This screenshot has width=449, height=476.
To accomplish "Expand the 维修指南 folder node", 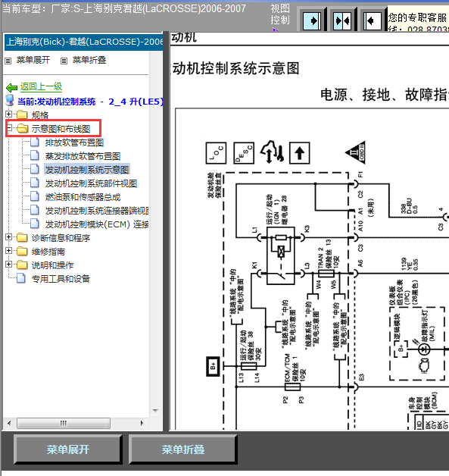I will [x=9, y=250].
